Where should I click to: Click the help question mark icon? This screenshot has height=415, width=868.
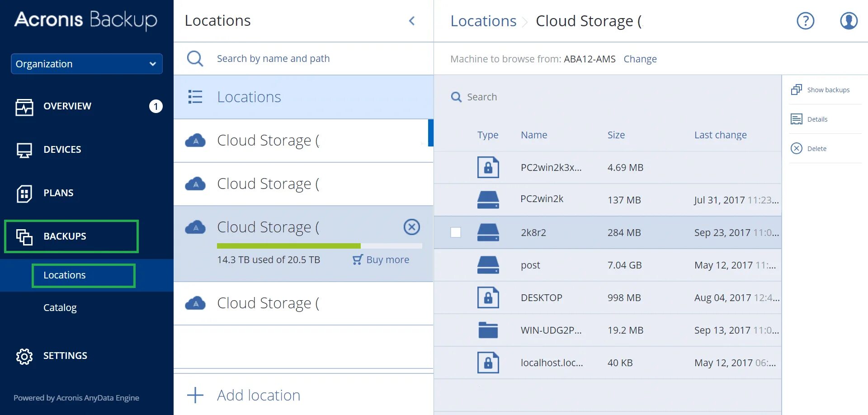pyautogui.click(x=805, y=21)
